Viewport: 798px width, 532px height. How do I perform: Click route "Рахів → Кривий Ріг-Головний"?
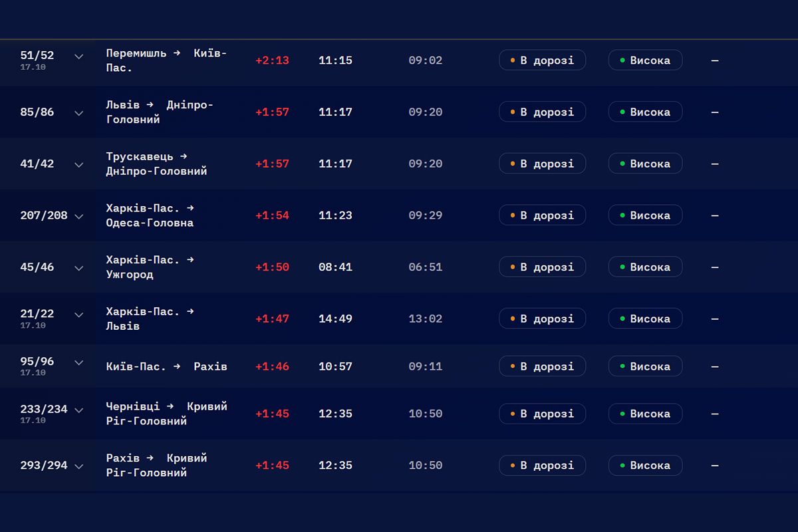156,465
